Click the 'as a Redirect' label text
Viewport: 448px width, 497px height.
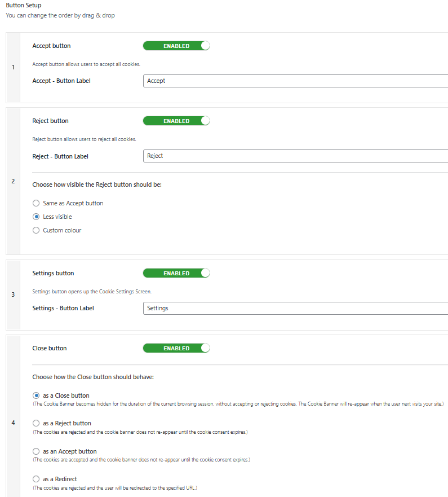[x=60, y=479]
